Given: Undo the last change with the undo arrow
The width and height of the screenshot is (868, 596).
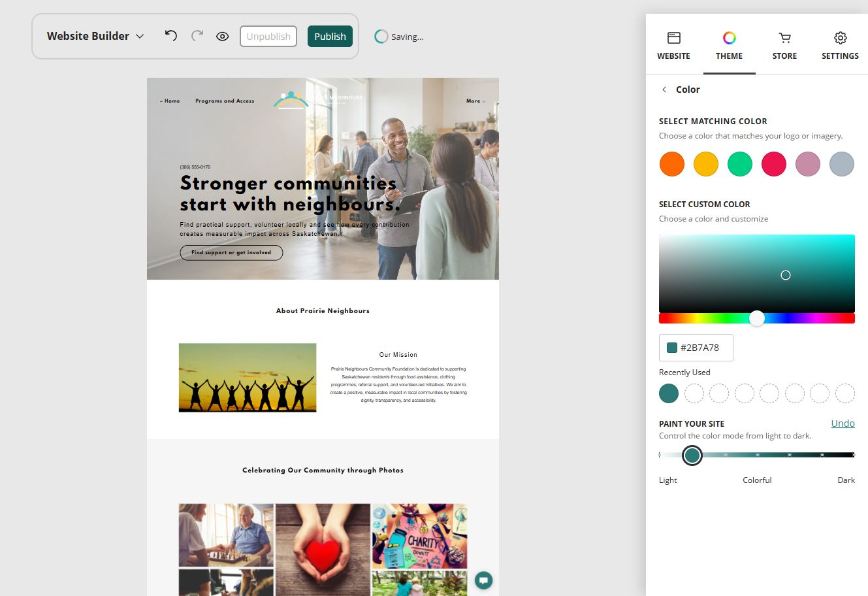Looking at the screenshot, I should (170, 36).
